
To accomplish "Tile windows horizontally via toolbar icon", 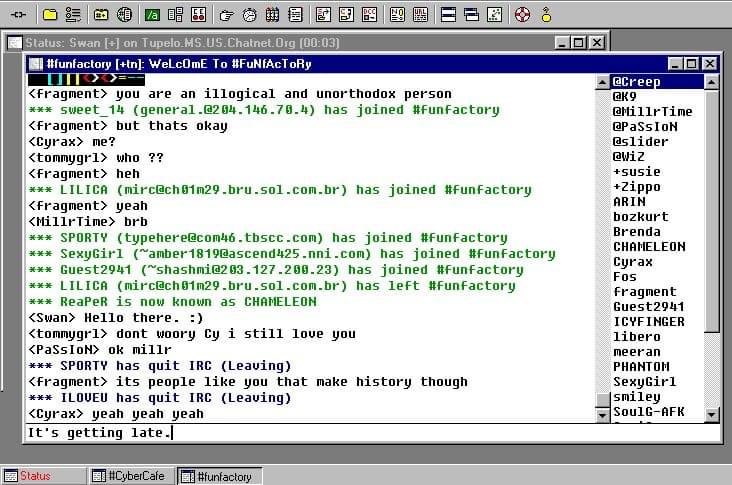I will pyautogui.click(x=448, y=15).
